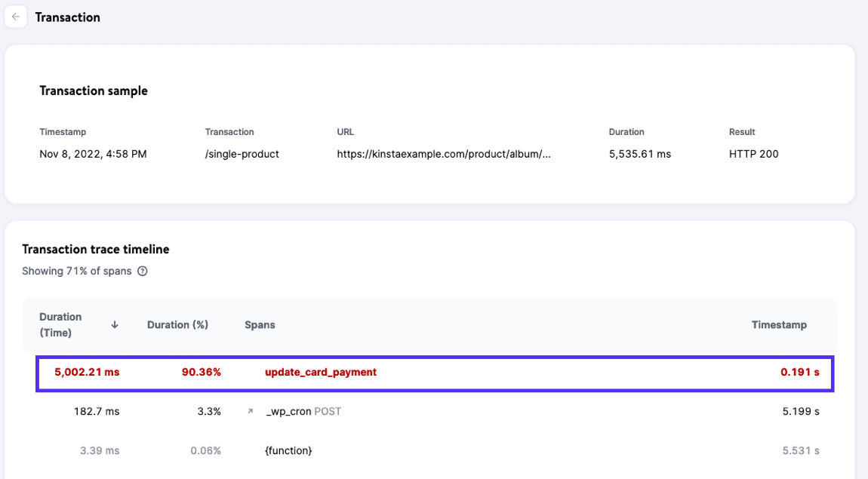Click the descending sort arrow on Duration
The image size is (868, 479).
pyautogui.click(x=114, y=324)
